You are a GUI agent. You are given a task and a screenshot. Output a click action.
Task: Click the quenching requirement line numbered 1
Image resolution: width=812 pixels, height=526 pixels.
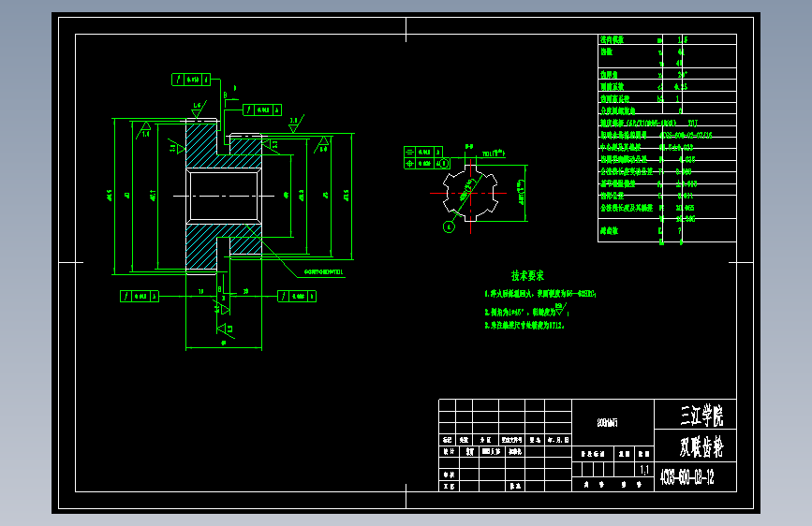pos(540,294)
